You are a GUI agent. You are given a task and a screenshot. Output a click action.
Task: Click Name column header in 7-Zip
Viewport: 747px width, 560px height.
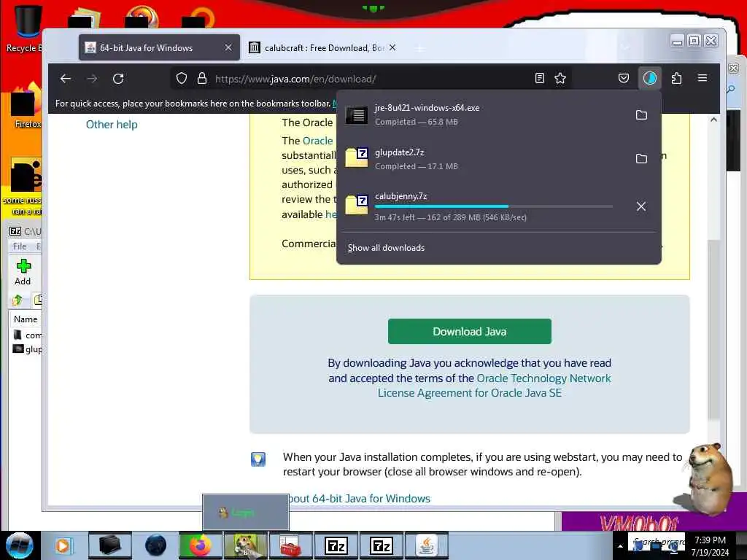click(x=26, y=319)
